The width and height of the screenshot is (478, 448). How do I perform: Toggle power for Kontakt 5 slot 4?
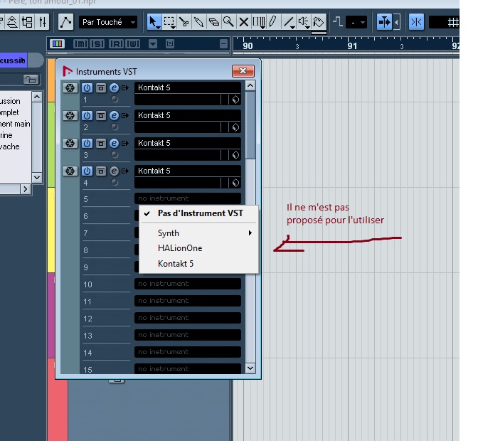[87, 171]
